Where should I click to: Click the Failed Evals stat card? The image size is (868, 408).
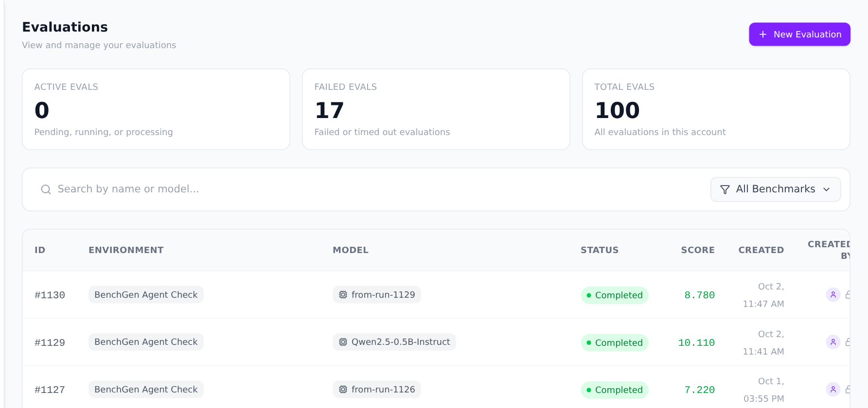point(436,109)
